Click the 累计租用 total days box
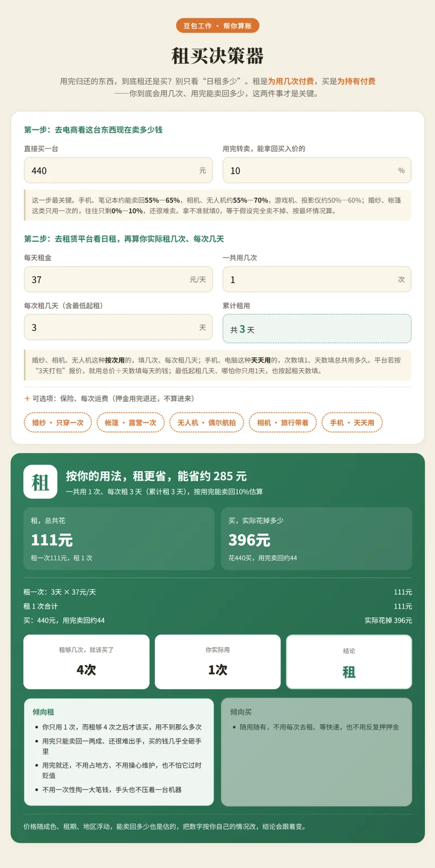 [x=317, y=328]
